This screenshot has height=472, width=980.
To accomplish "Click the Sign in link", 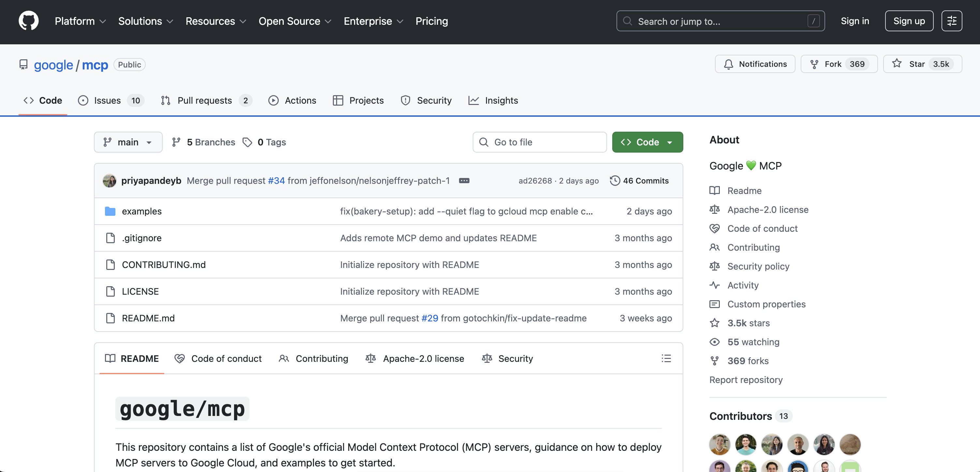I will 854,21.
